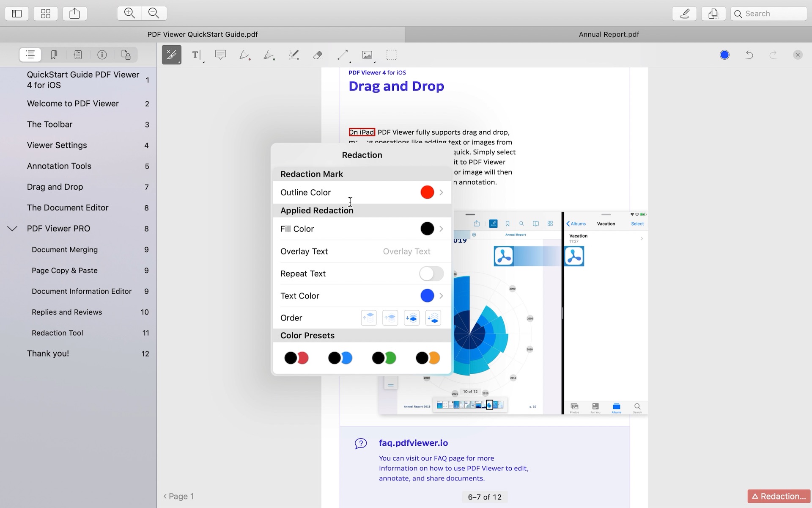Screen dimensions: 812x508
Task: Open the Bookmarks sidebar tab
Action: coord(54,55)
